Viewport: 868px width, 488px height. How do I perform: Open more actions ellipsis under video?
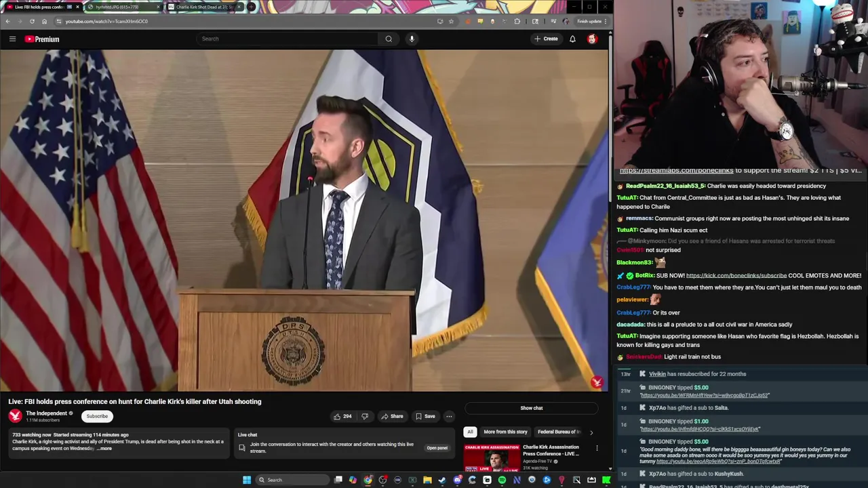[449, 416]
